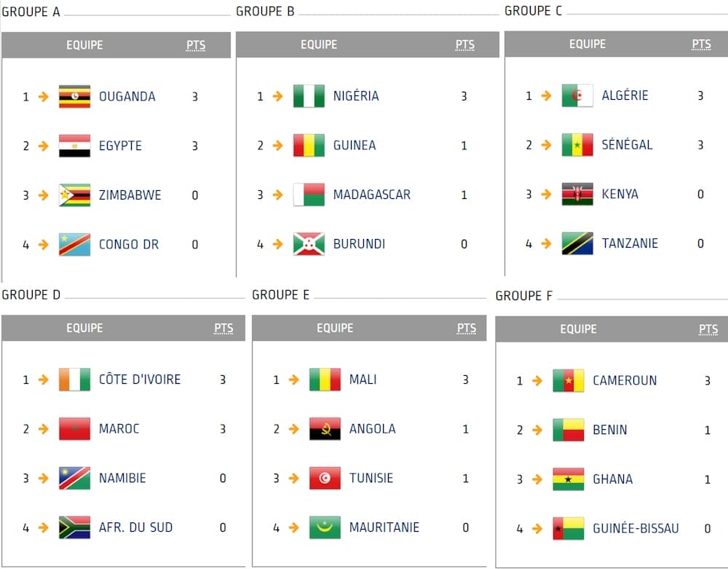The width and height of the screenshot is (728, 569).
Task: Click the GROUPE D heading
Action: [x=31, y=295]
